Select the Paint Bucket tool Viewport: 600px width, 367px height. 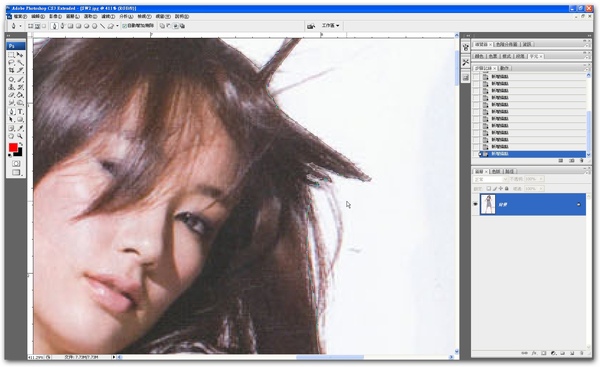pyautogui.click(x=20, y=95)
